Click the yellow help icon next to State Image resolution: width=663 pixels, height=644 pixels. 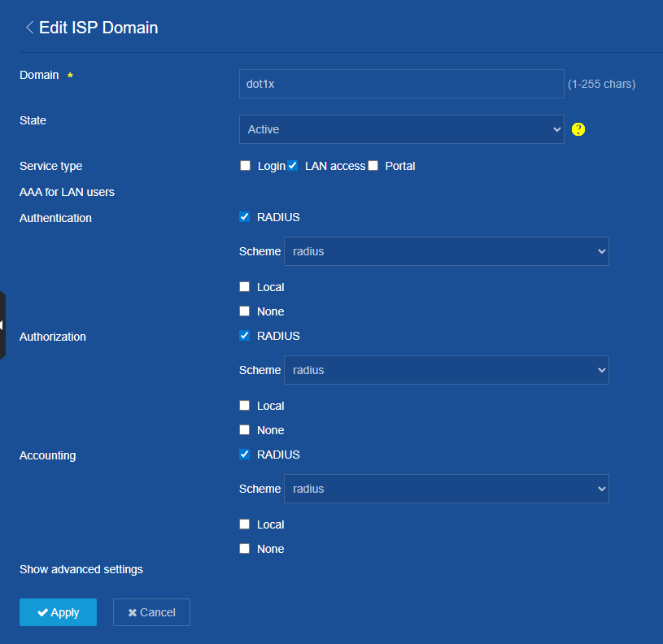[578, 129]
